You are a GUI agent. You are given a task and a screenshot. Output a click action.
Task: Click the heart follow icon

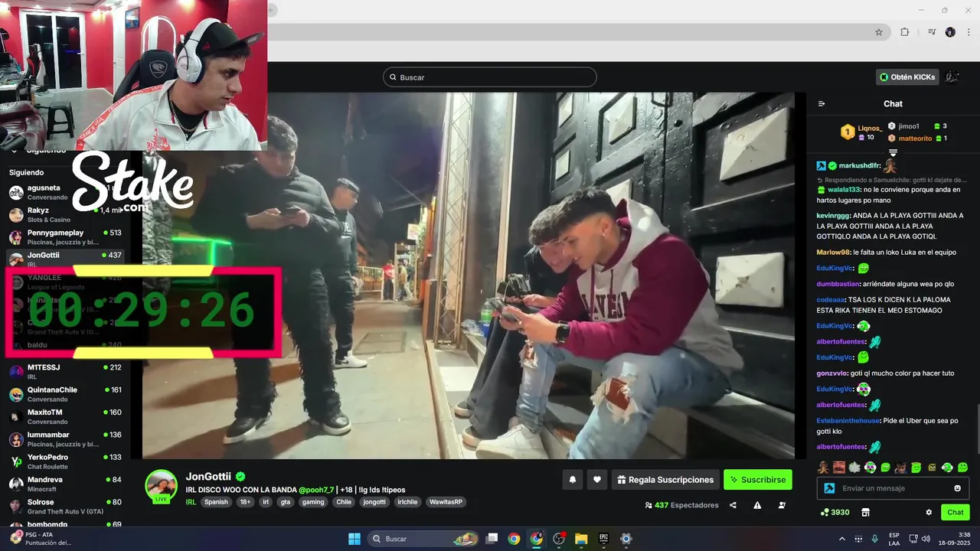coord(597,480)
